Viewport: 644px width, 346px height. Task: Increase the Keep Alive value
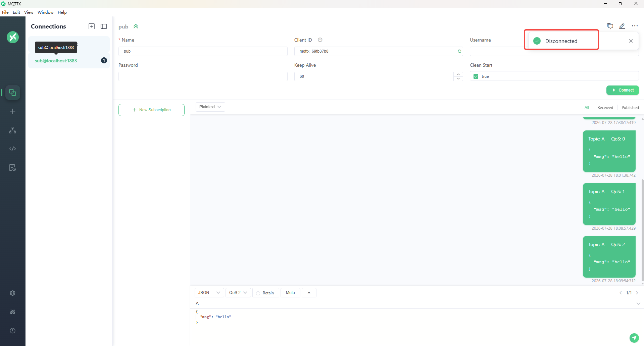click(x=458, y=74)
